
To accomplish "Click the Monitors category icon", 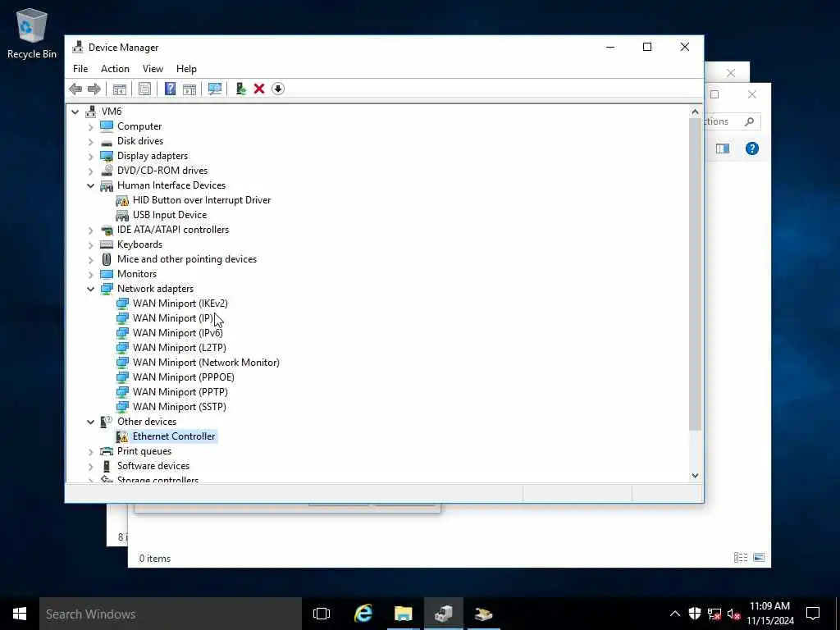I will pyautogui.click(x=107, y=274).
